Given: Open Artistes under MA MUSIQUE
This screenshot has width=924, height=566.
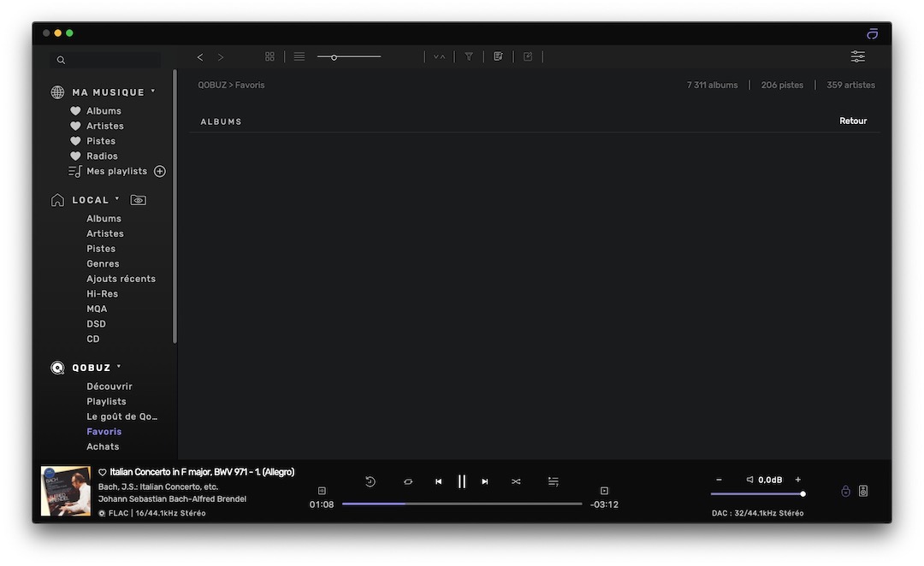Looking at the screenshot, I should (x=105, y=126).
